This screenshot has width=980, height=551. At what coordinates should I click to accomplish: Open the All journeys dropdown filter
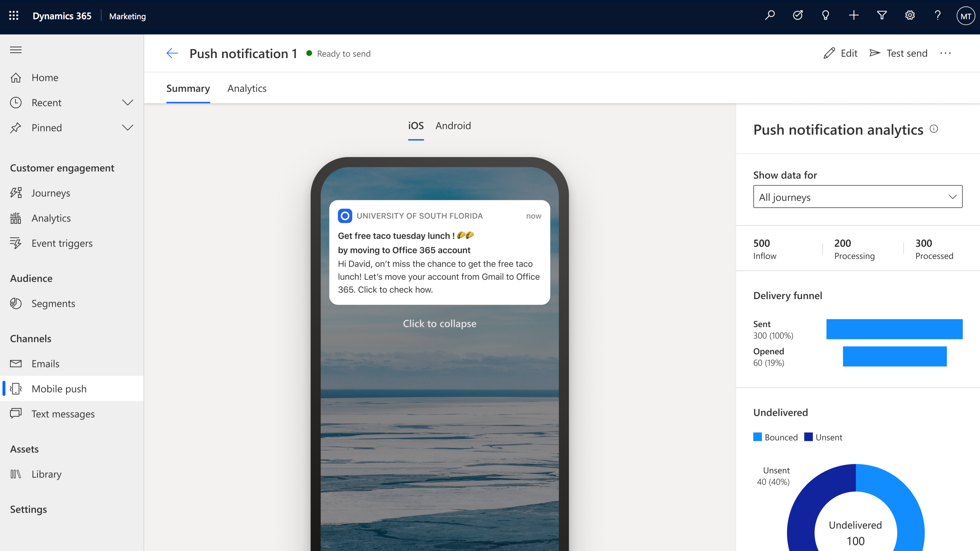858,196
